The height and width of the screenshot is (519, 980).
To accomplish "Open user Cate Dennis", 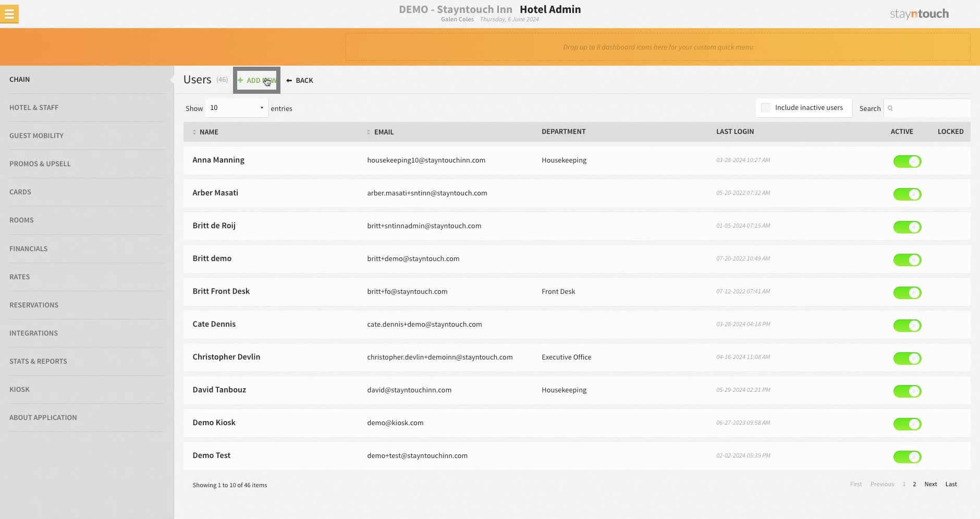I will [x=214, y=324].
